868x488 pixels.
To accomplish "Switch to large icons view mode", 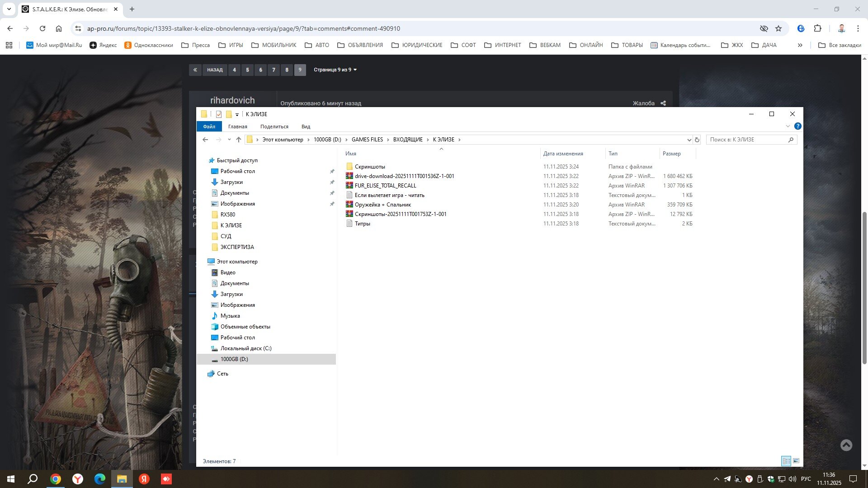I will click(x=796, y=461).
